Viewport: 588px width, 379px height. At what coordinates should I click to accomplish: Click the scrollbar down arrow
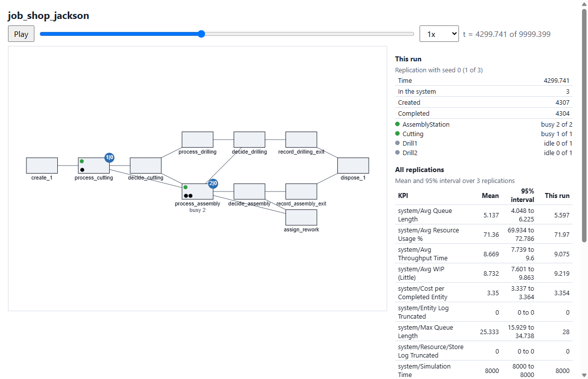click(584, 375)
